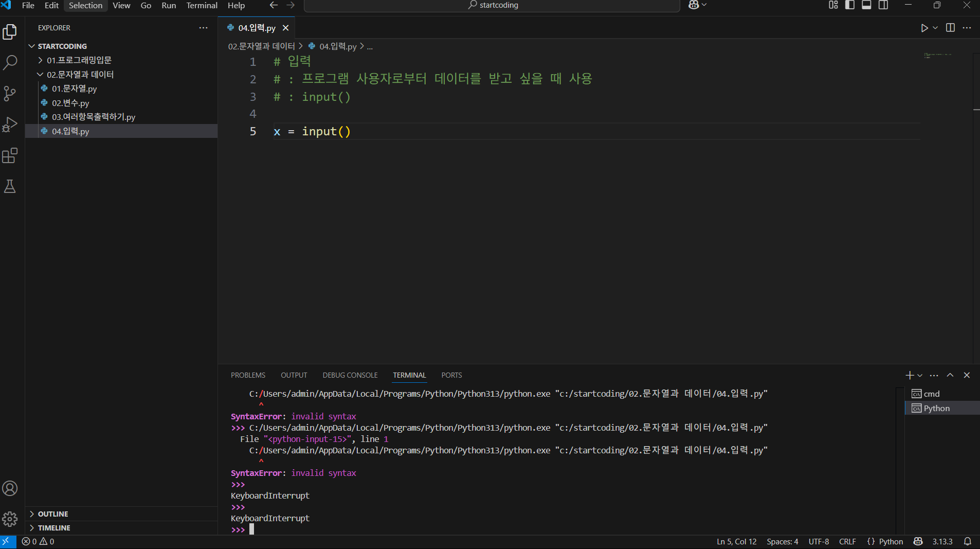Toggle the bottom panel visibility

pos(866,5)
